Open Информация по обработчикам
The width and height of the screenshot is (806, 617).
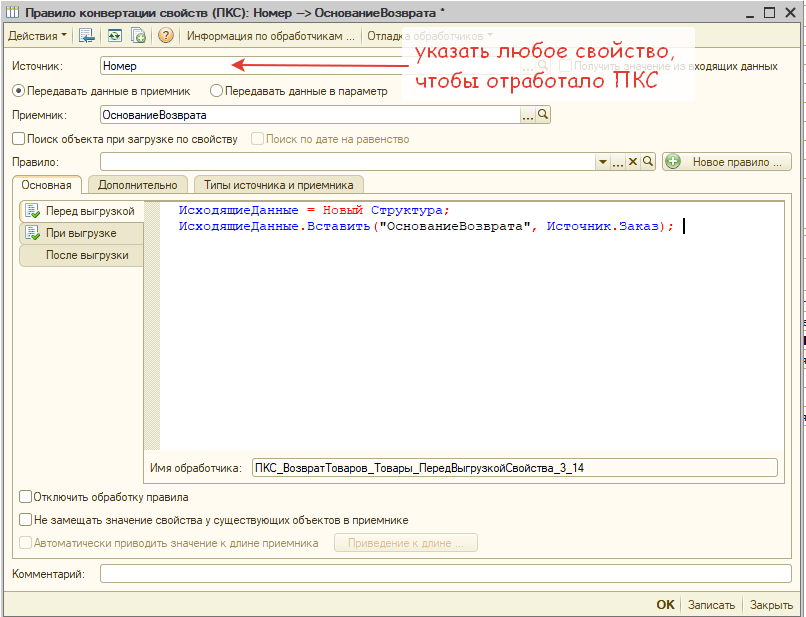[270, 36]
